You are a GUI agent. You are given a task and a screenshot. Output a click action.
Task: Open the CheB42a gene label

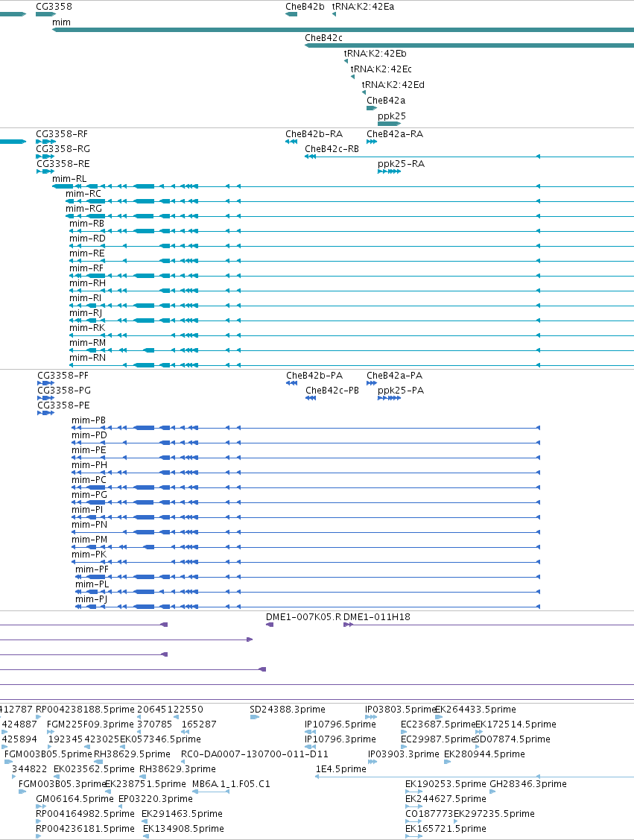click(386, 100)
